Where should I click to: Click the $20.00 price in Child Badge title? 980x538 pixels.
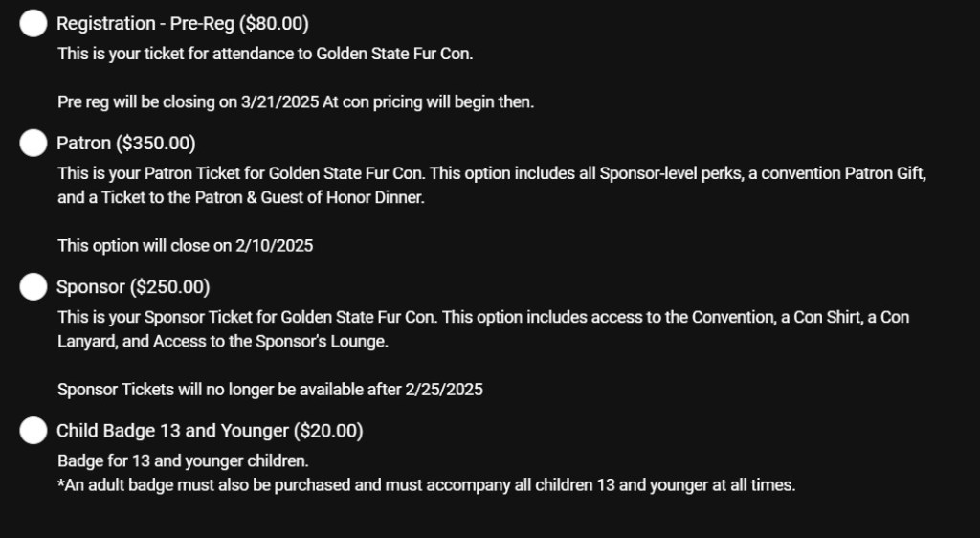click(328, 431)
